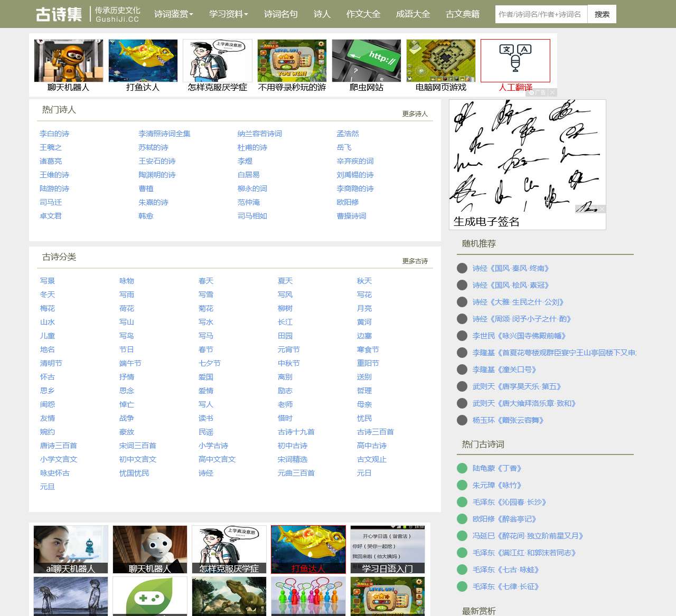This screenshot has height=616, width=676.
Task: Close the top banner ad
Action: pos(552,92)
